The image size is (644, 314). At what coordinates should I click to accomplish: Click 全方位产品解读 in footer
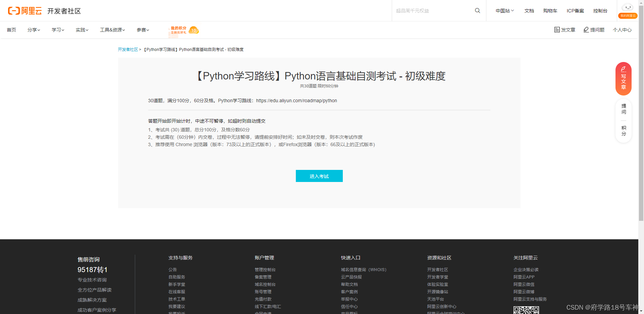tap(95, 290)
